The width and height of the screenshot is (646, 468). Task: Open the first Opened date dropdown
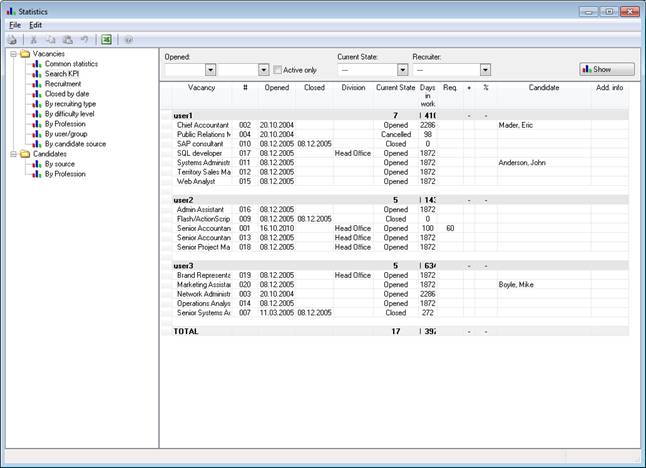coord(210,70)
